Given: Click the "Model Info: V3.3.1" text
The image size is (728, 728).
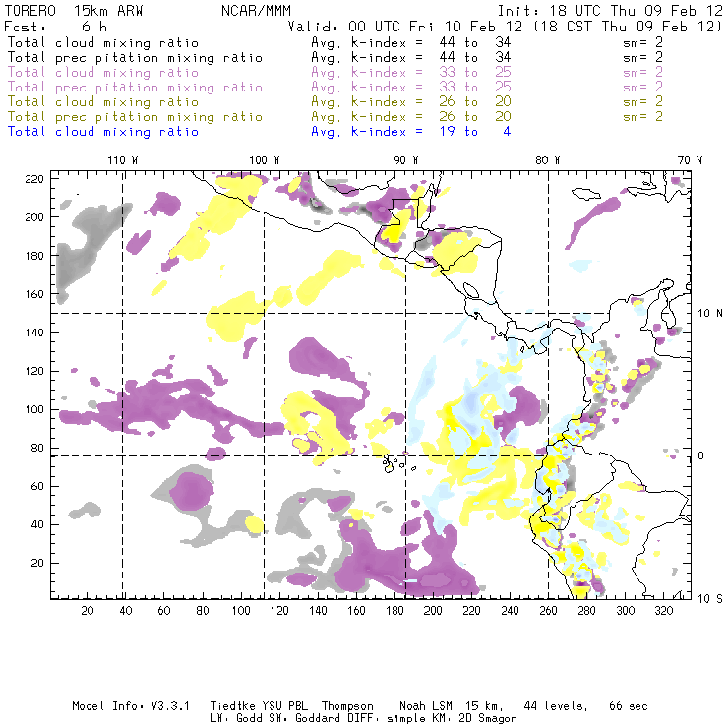Looking at the screenshot, I should click(x=131, y=706).
